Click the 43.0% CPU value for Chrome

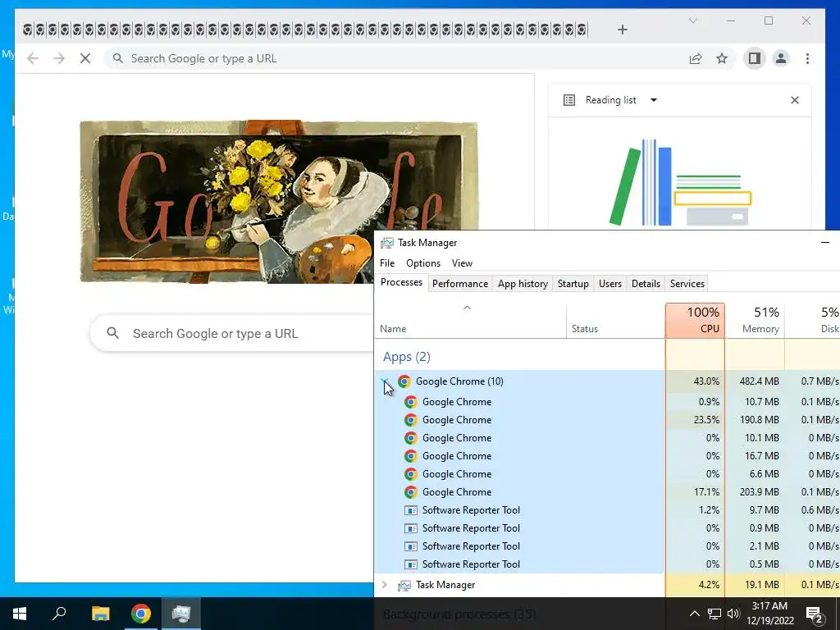click(706, 381)
